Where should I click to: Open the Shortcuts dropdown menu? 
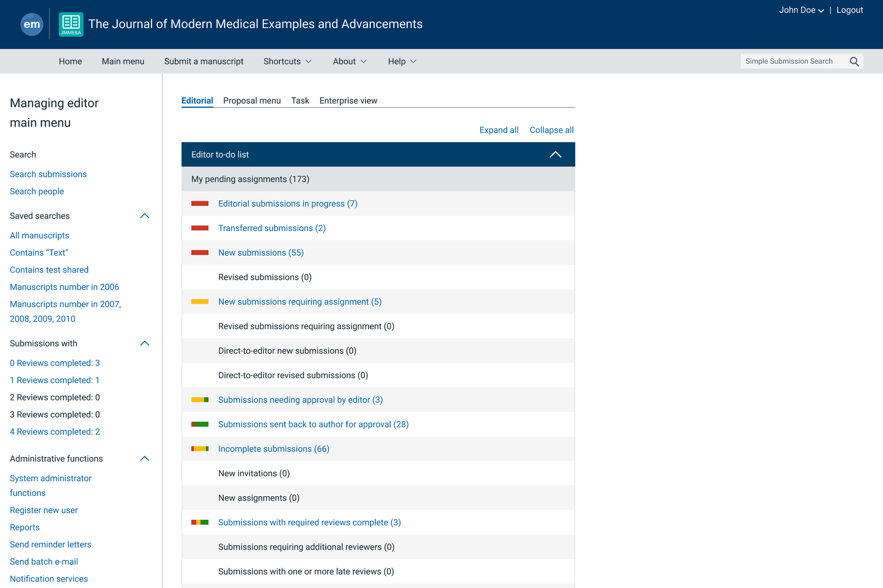287,61
